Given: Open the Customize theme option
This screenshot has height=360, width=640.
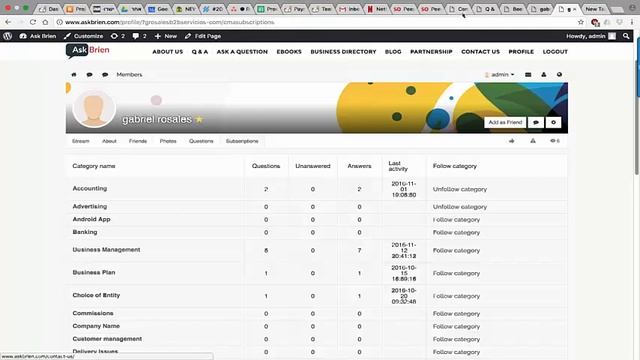Looking at the screenshot, I should (84, 36).
